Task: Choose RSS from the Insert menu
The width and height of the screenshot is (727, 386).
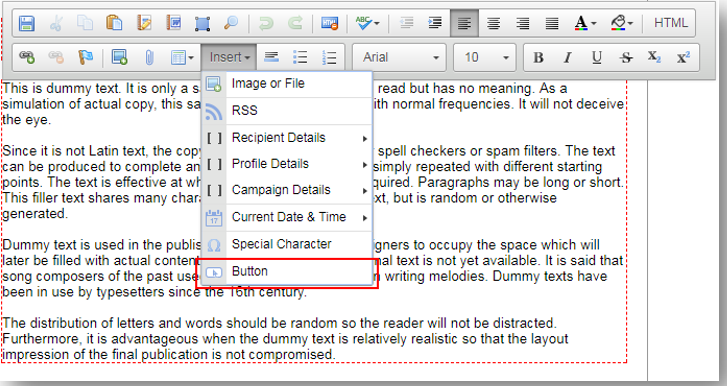Action: pyautogui.click(x=287, y=111)
